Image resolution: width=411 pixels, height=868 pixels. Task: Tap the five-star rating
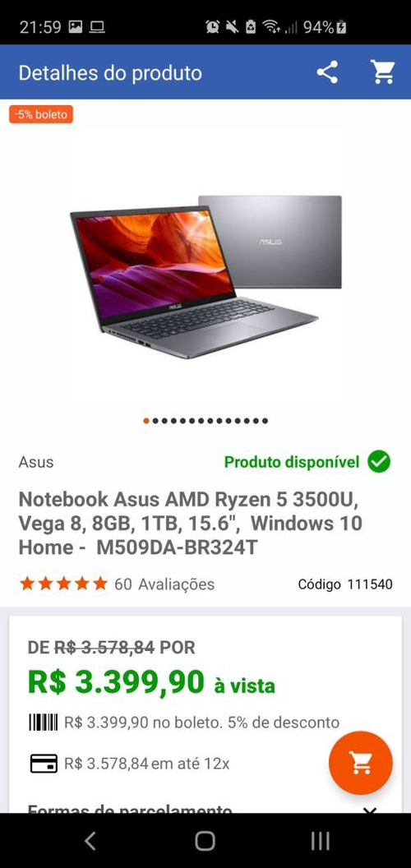coord(63,584)
